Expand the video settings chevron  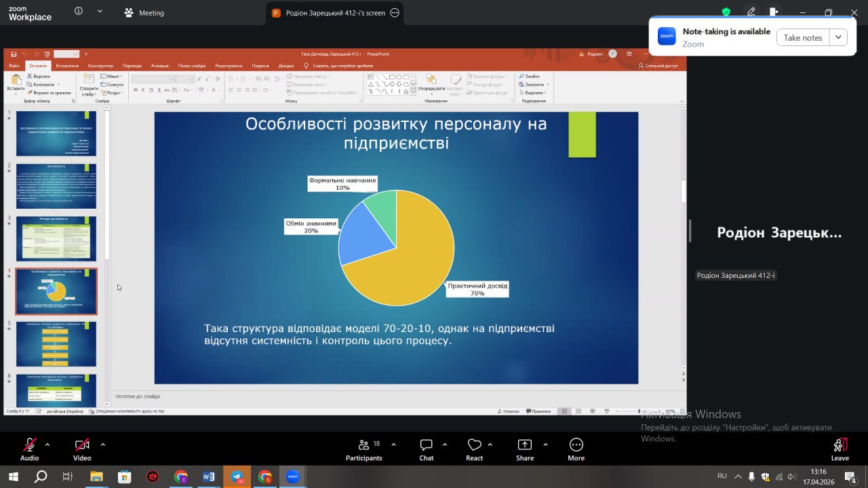103,445
